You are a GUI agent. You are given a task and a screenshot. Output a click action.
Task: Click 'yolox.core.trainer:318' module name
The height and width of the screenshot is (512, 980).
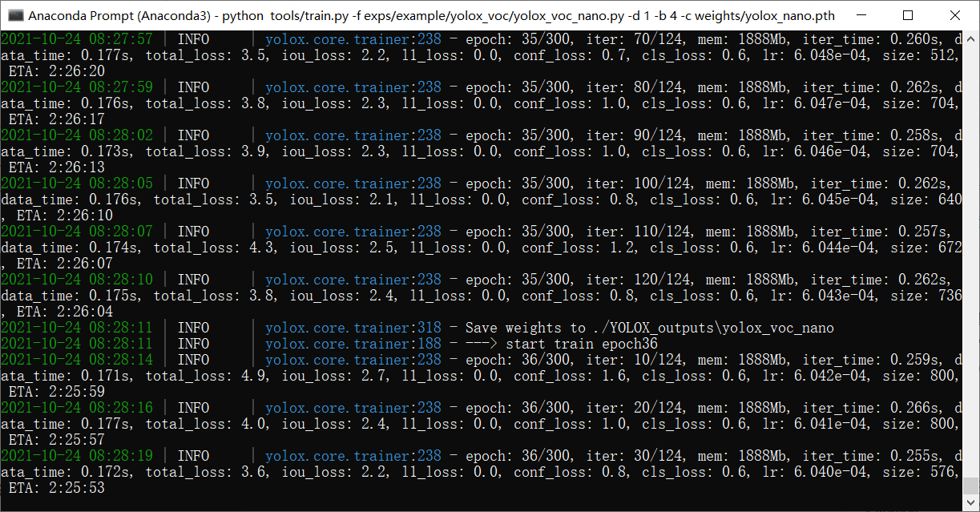(x=353, y=328)
